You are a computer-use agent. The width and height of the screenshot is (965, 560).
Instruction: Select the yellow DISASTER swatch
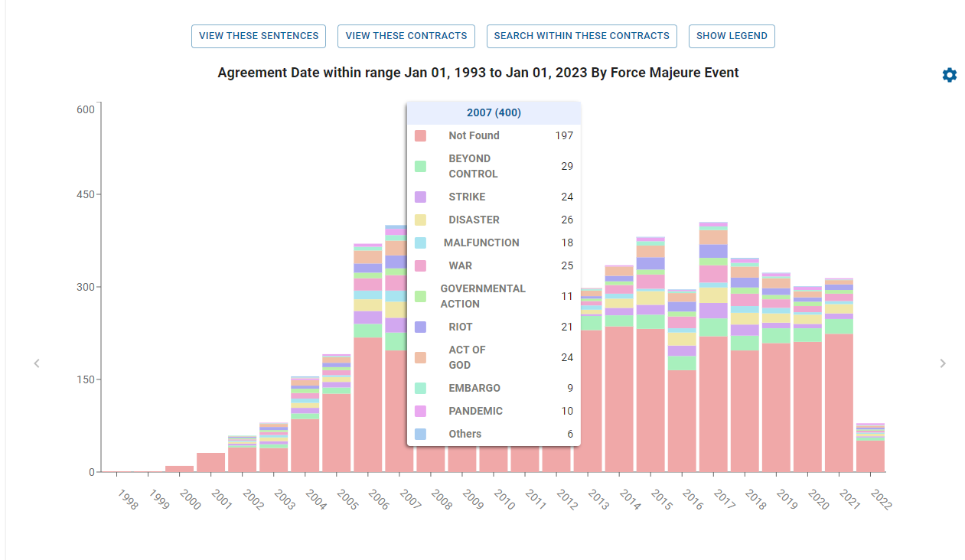(420, 220)
